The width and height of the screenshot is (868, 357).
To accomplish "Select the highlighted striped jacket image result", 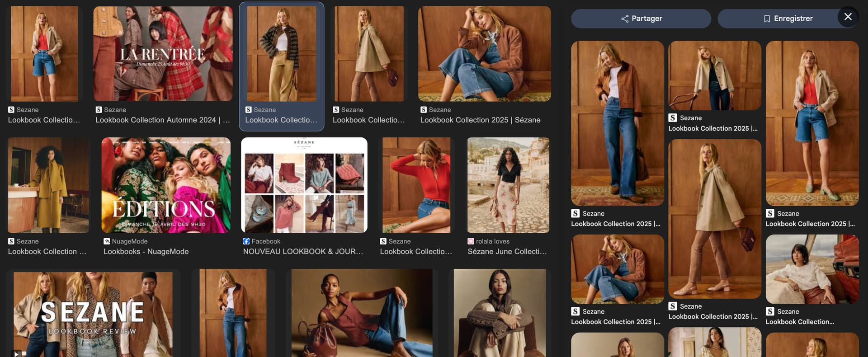I will pos(281,53).
